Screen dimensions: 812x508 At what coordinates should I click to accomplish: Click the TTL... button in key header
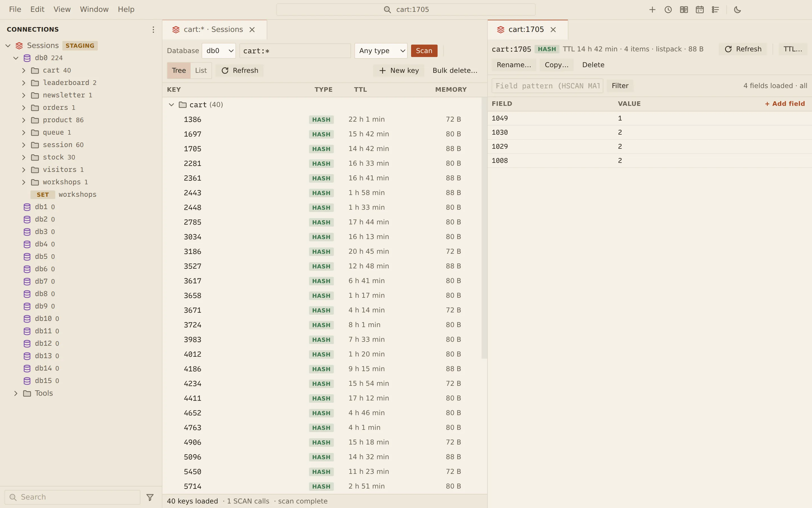click(793, 49)
